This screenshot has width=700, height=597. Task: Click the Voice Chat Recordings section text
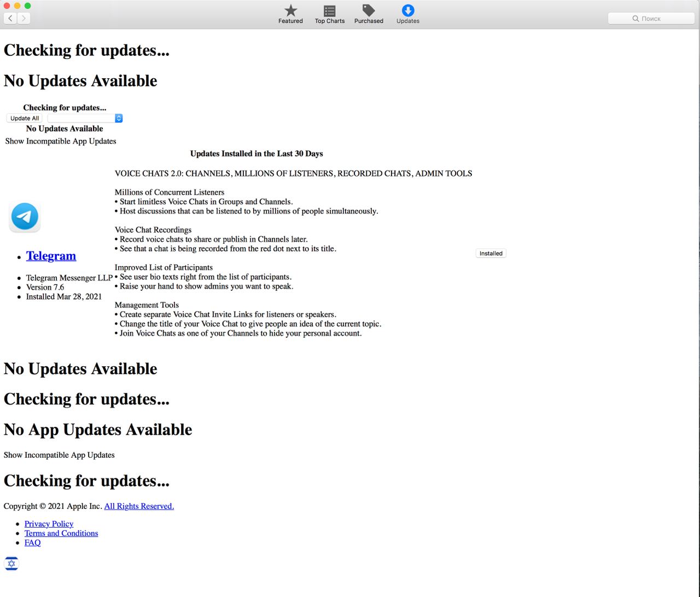tap(153, 230)
